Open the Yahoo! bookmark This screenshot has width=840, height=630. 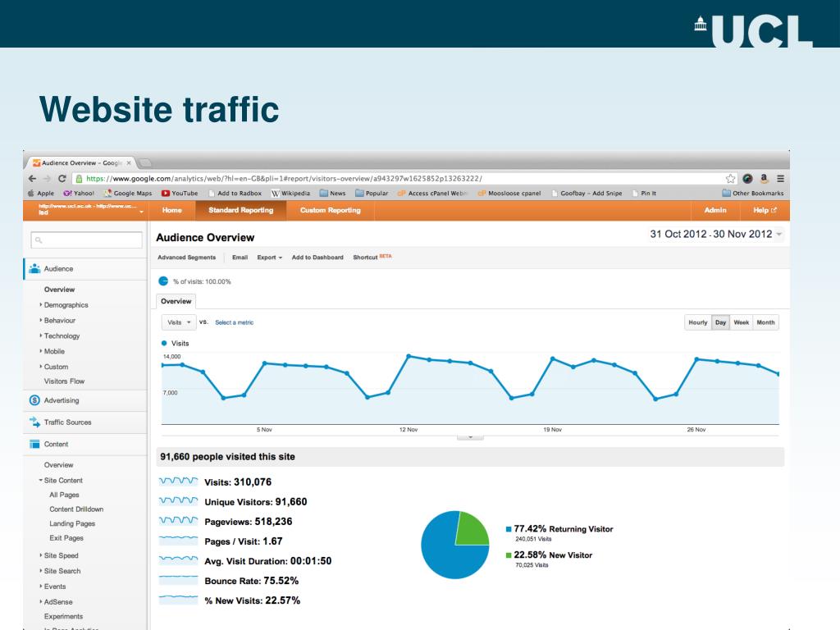point(79,194)
